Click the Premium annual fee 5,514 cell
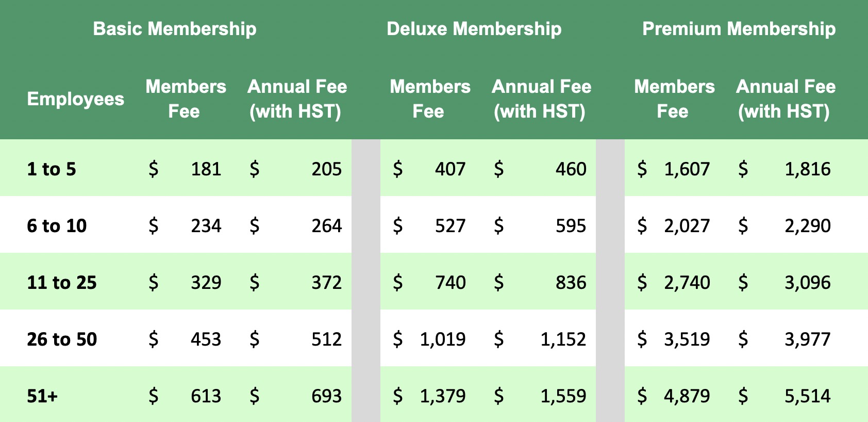Image resolution: width=868 pixels, height=422 pixels. [x=784, y=396]
